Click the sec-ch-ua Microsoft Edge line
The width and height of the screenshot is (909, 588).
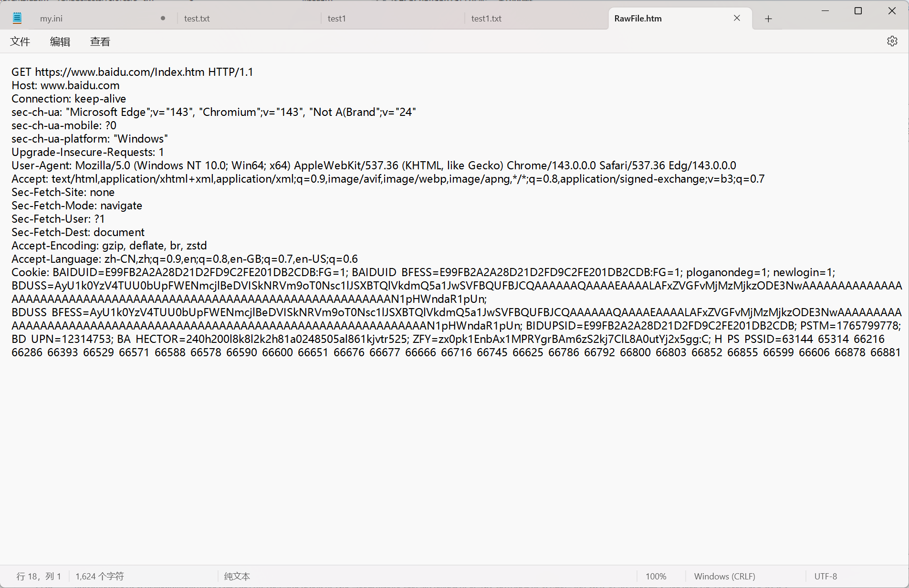tap(214, 112)
